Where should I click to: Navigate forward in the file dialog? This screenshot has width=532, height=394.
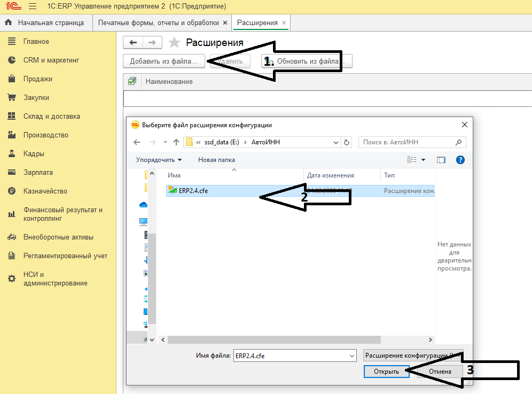[x=153, y=142]
